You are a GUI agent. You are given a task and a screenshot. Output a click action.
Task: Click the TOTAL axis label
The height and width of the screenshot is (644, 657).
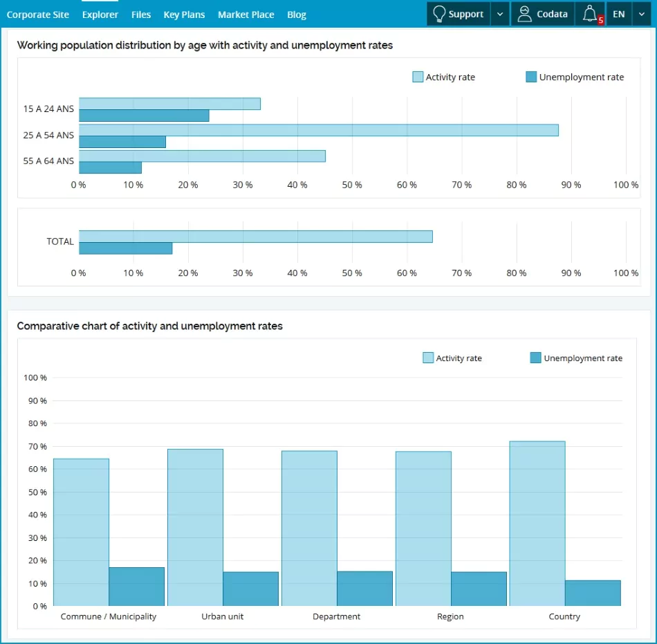[x=60, y=241]
